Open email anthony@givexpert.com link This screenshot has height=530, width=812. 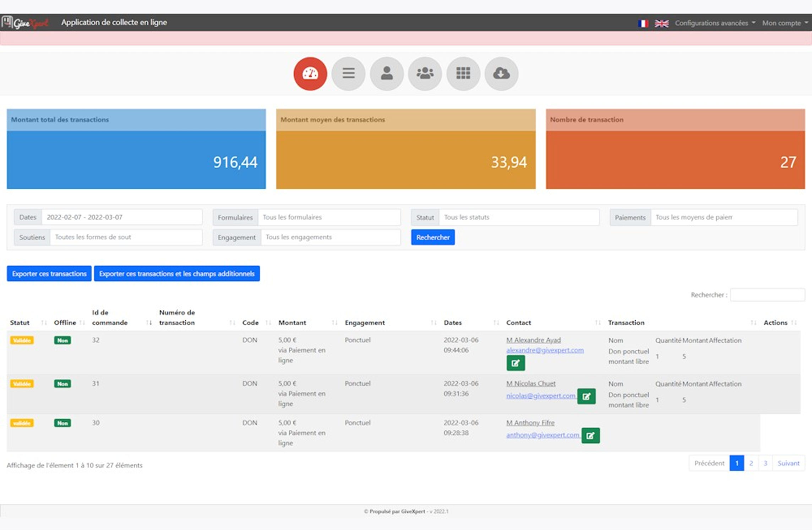point(543,435)
